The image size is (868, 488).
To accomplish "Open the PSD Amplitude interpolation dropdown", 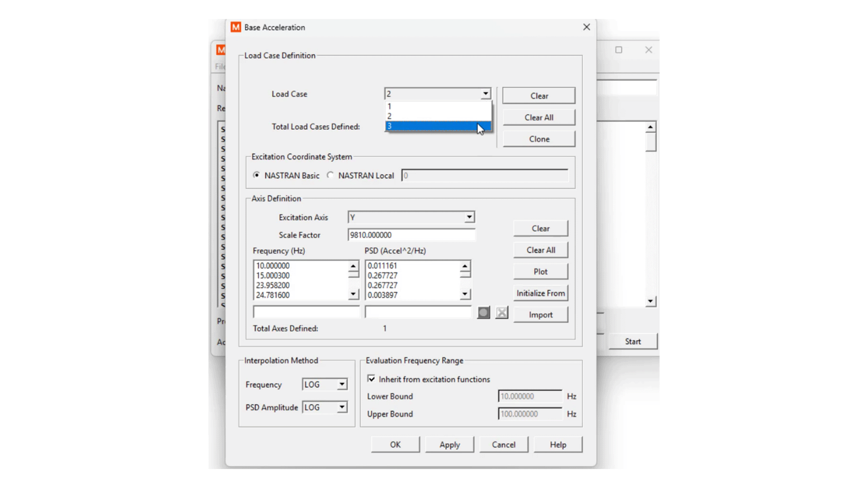I will click(x=341, y=407).
